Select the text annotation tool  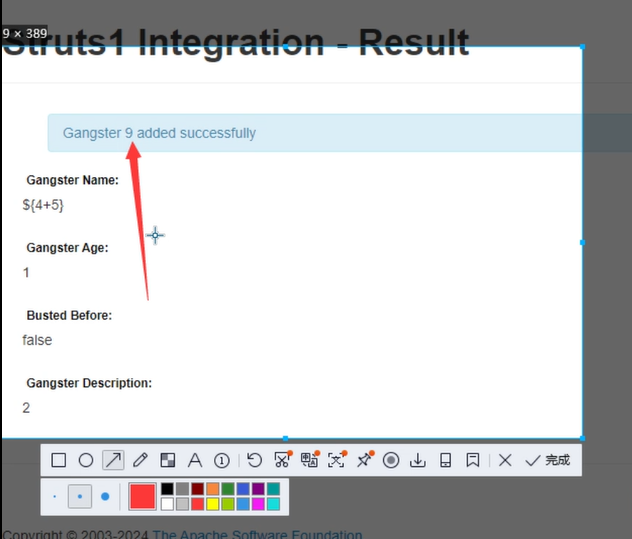[x=195, y=460]
